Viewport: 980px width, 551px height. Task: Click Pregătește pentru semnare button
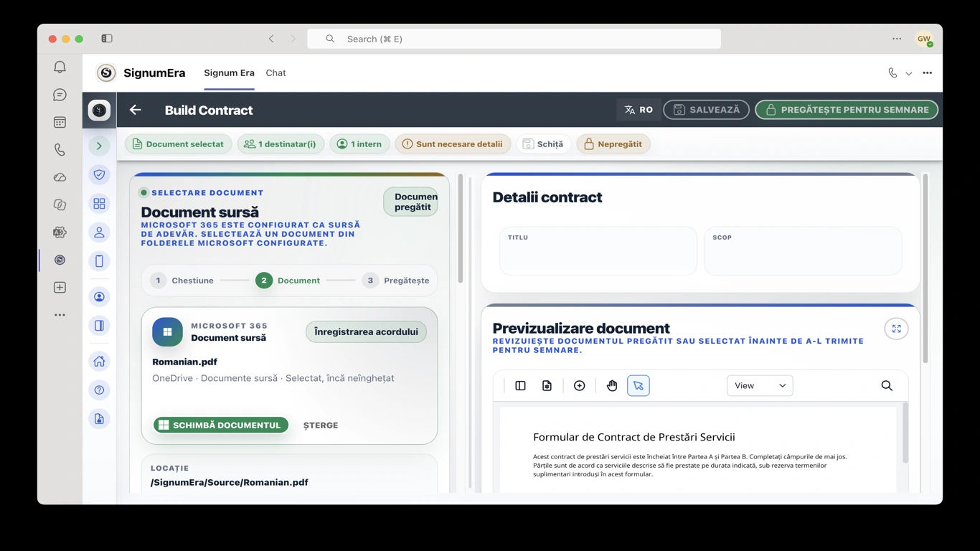(x=847, y=110)
